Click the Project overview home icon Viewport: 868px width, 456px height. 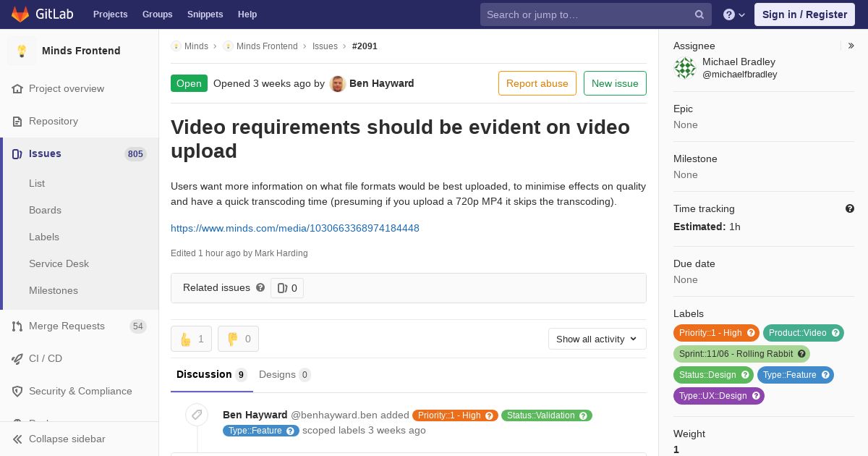[x=17, y=88]
